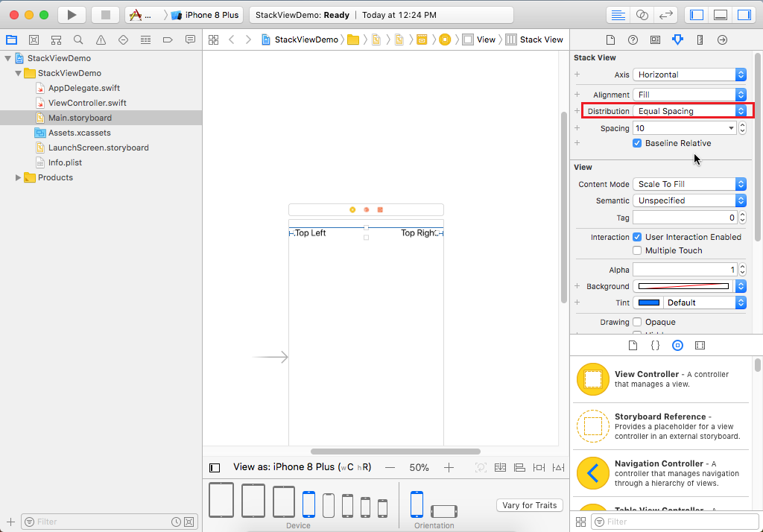Image resolution: width=763 pixels, height=532 pixels.
Task: Click the Background color swatch
Action: pos(684,286)
